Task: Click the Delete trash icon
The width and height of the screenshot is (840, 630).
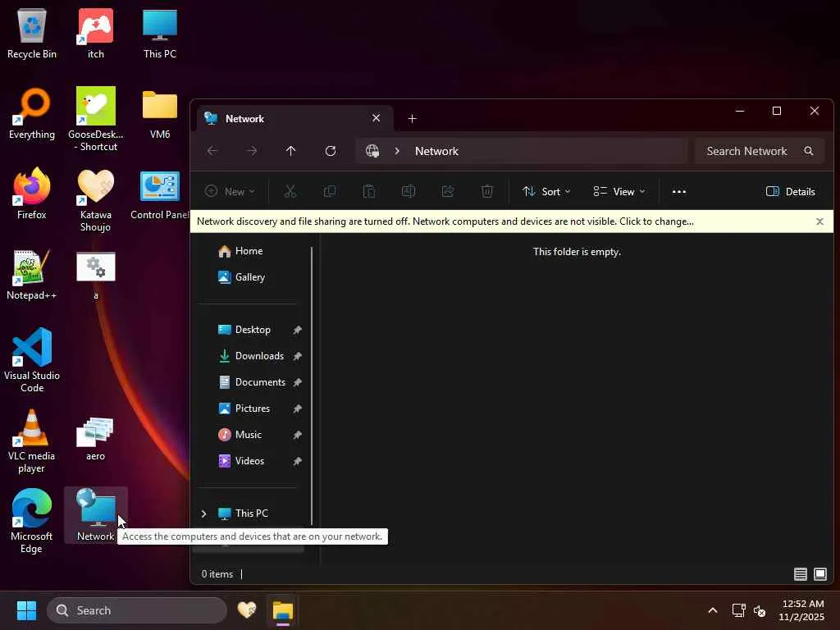Action: tap(487, 191)
